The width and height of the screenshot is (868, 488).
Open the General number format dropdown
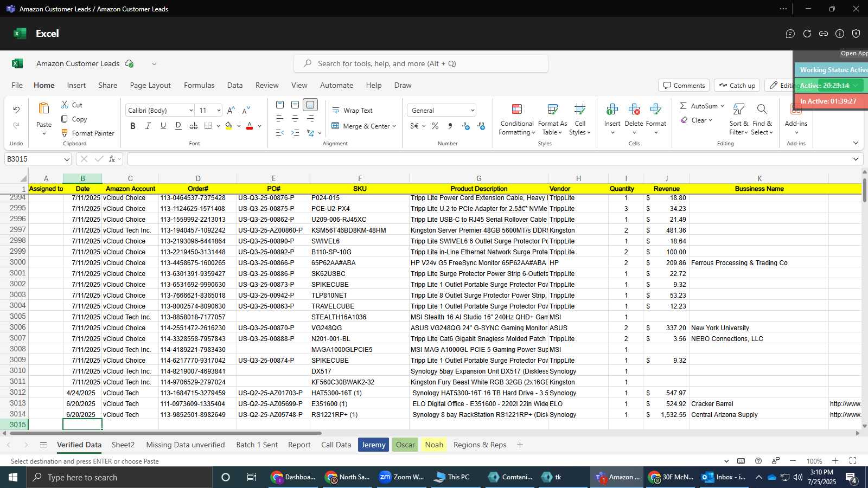(x=473, y=111)
